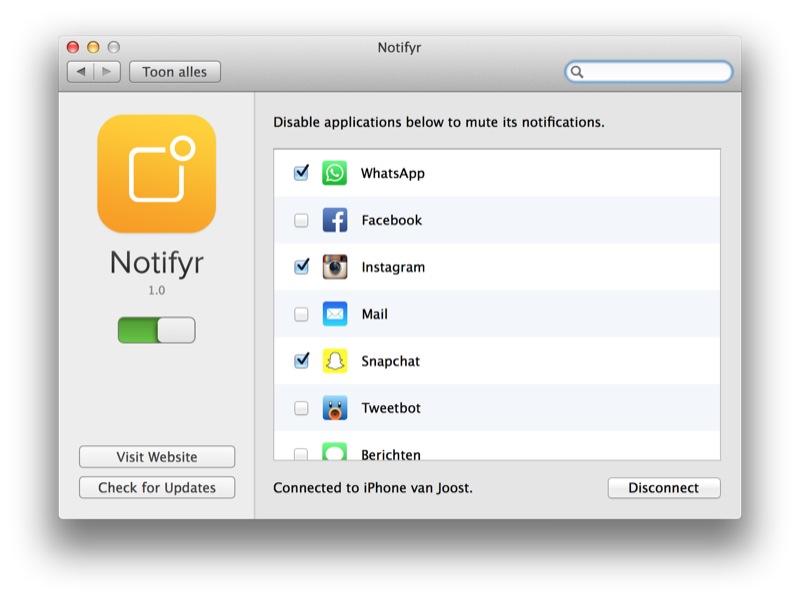Enable the Facebook notifications checkbox
The height and width of the screenshot is (600, 800).
pos(301,221)
